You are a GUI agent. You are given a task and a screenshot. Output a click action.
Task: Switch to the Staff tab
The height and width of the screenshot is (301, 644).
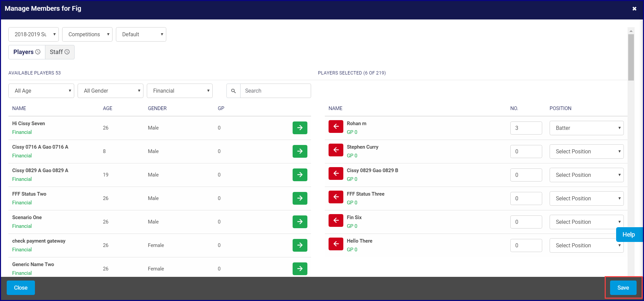pyautogui.click(x=60, y=52)
